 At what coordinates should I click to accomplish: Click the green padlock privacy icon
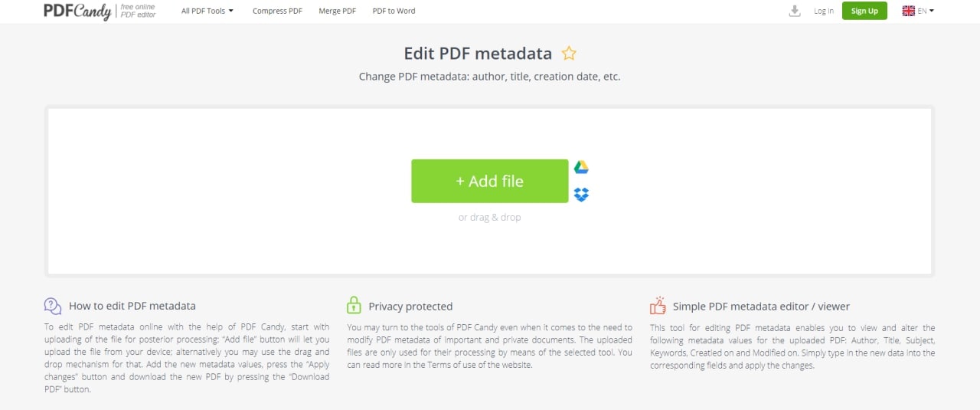pyautogui.click(x=354, y=306)
